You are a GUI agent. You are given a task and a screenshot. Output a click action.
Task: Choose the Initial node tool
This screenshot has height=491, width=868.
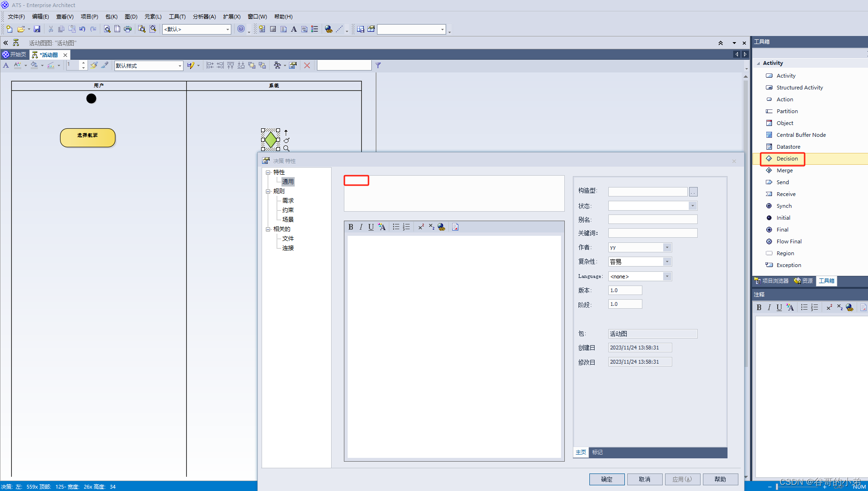tap(783, 218)
